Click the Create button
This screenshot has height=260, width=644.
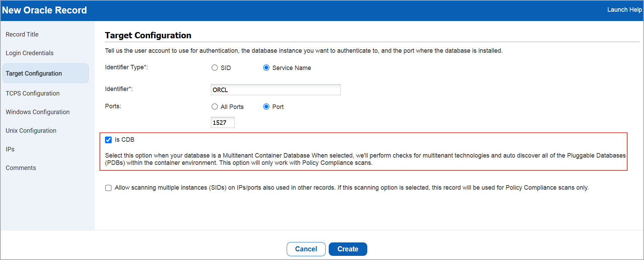(x=348, y=249)
